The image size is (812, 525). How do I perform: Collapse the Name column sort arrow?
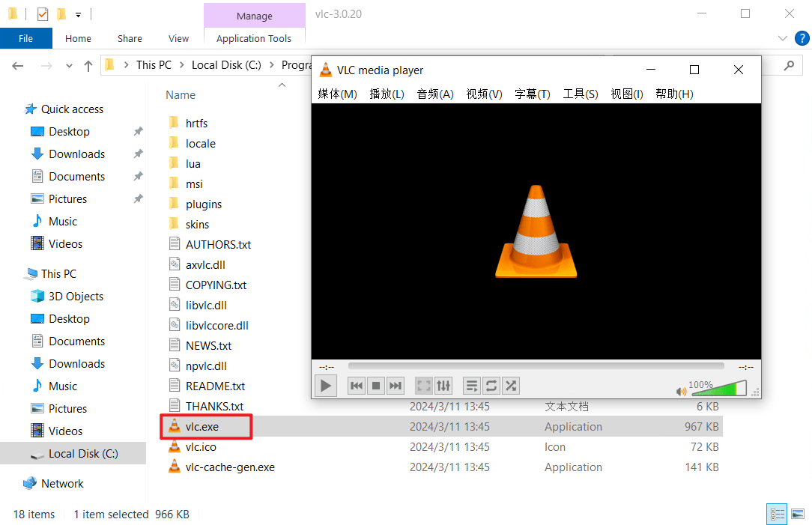[x=282, y=85]
